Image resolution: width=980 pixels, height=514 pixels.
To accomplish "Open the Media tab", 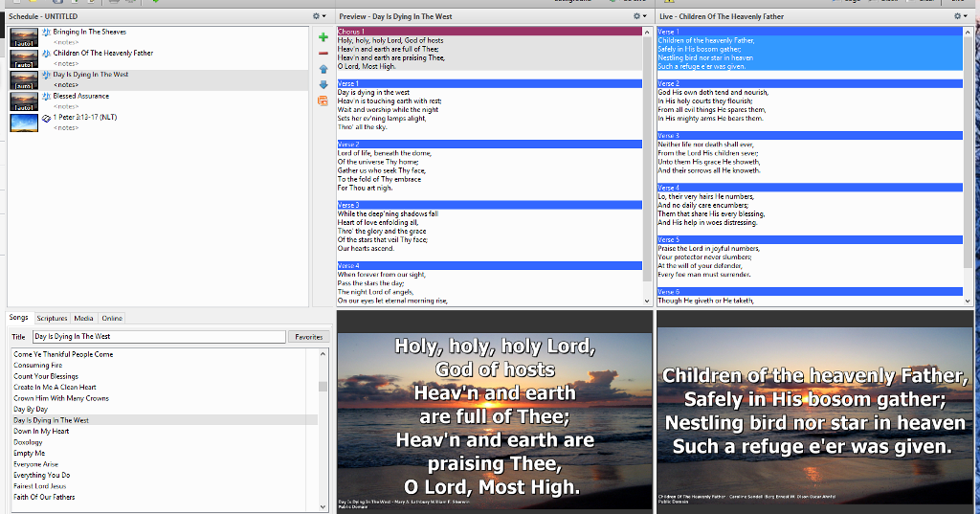I will [x=84, y=319].
